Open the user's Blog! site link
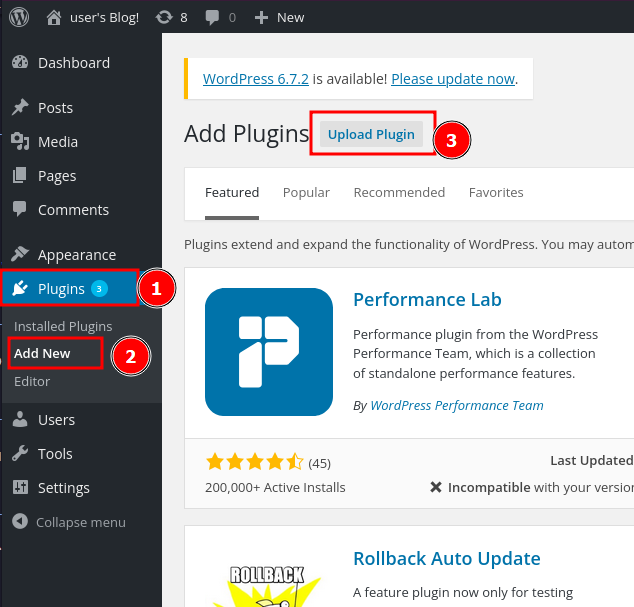 [x=104, y=18]
